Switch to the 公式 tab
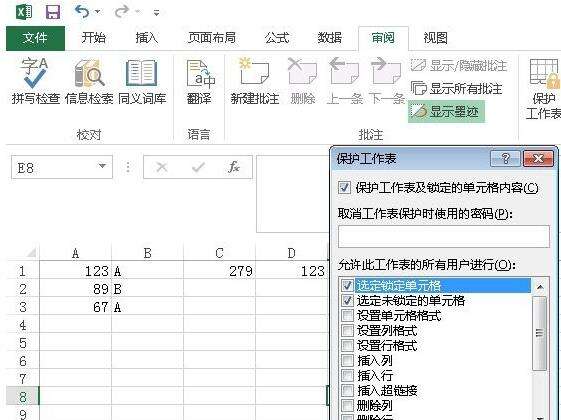The image size is (561, 420). tap(277, 38)
